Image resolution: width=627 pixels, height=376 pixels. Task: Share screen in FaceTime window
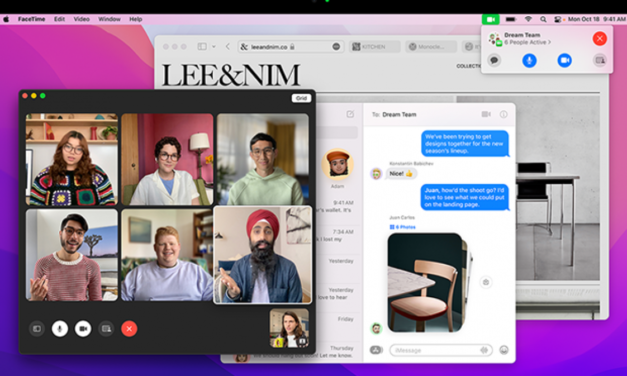(106, 329)
